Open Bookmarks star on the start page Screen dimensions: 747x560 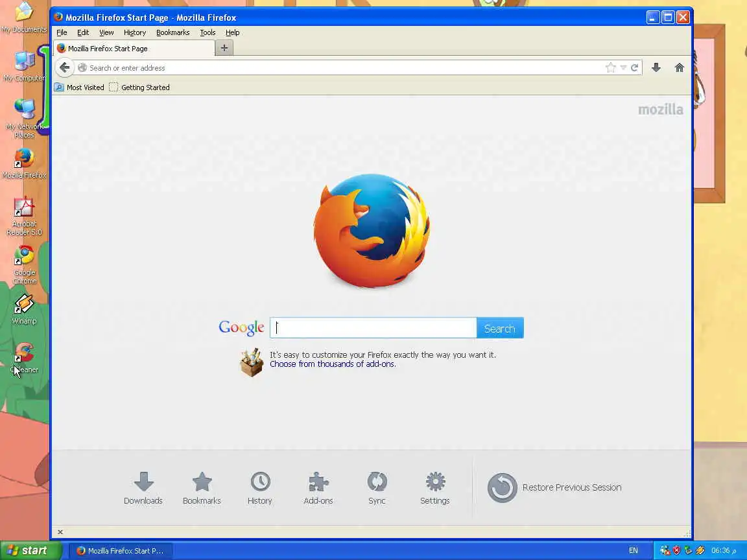202,488
